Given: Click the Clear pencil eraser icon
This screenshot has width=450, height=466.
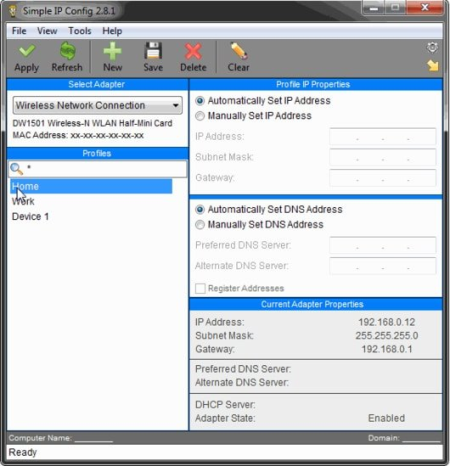Looking at the screenshot, I should point(239,51).
